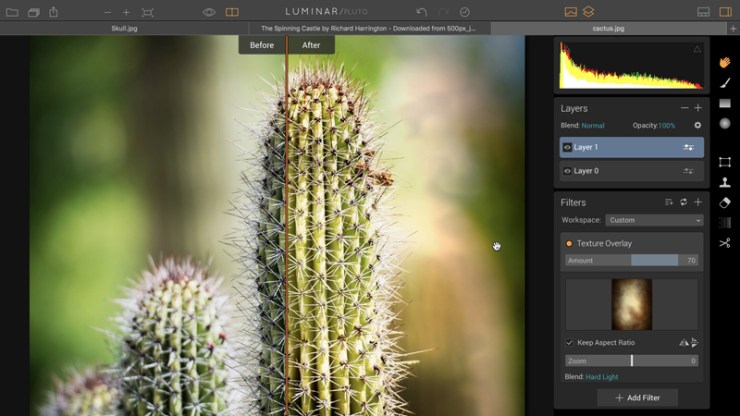
Task: Add filter using Filters header plus
Action: pos(698,202)
